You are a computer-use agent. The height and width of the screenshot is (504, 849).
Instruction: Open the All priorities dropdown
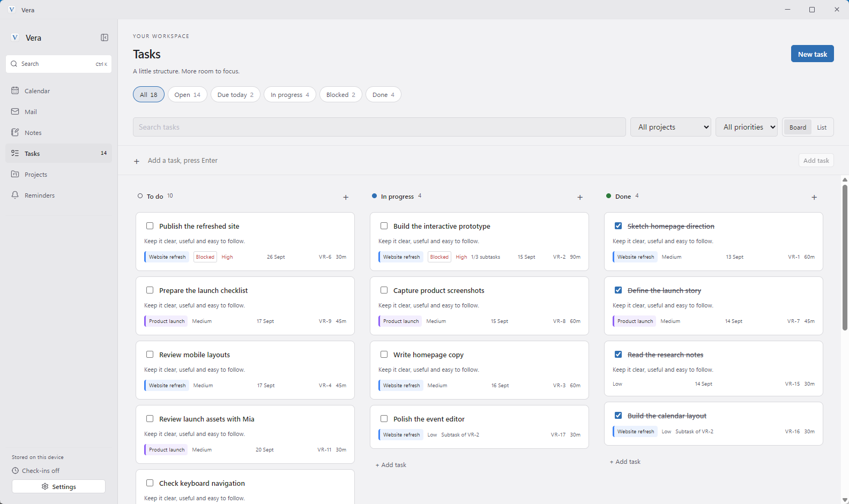click(x=747, y=127)
